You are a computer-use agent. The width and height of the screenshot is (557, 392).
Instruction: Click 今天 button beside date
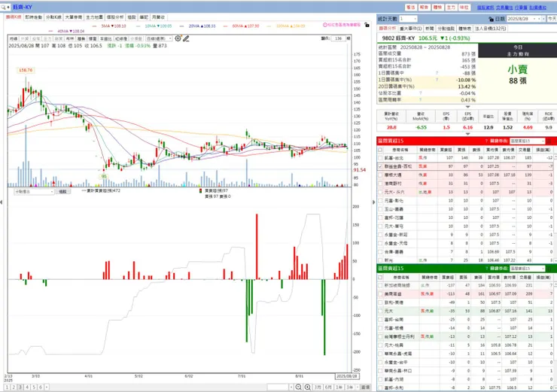[x=552, y=19]
